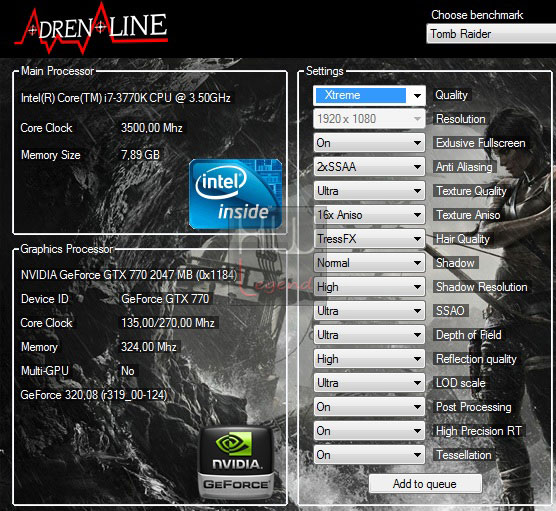Open the High Precision RT dropdown
556x511 pixels.
coord(369,431)
